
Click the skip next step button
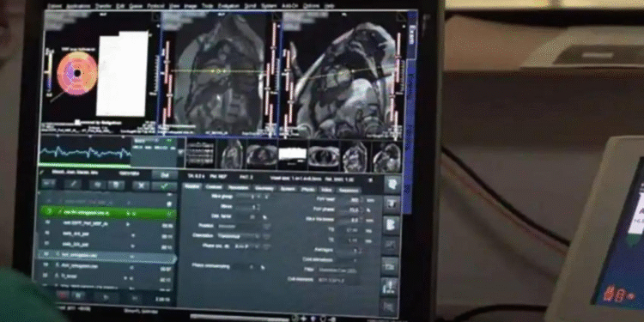[x=135, y=297]
